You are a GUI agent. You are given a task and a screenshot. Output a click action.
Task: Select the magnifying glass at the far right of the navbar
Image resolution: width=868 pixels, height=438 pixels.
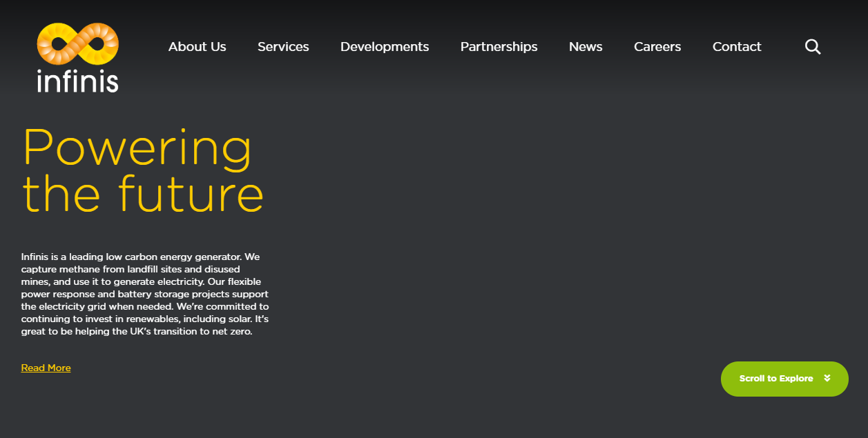(x=813, y=46)
